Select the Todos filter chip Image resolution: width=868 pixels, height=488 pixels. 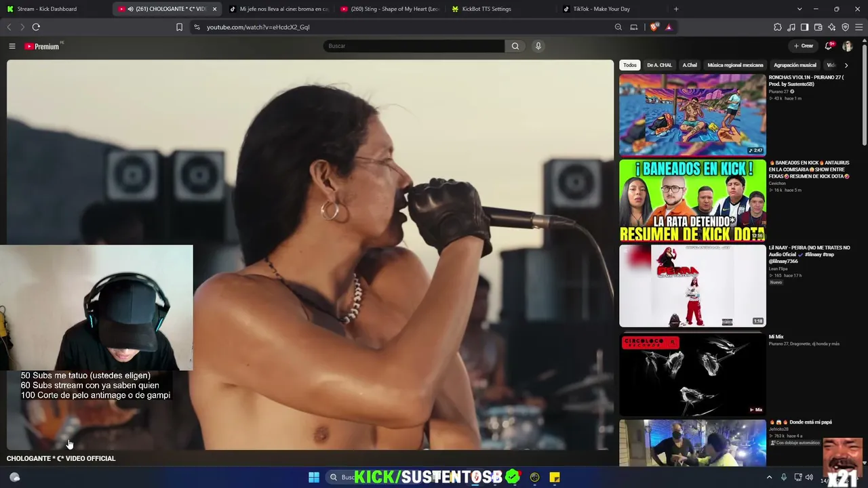[630, 65]
